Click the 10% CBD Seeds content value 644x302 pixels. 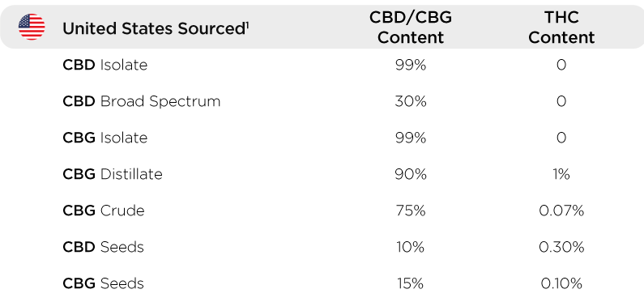pos(411,247)
